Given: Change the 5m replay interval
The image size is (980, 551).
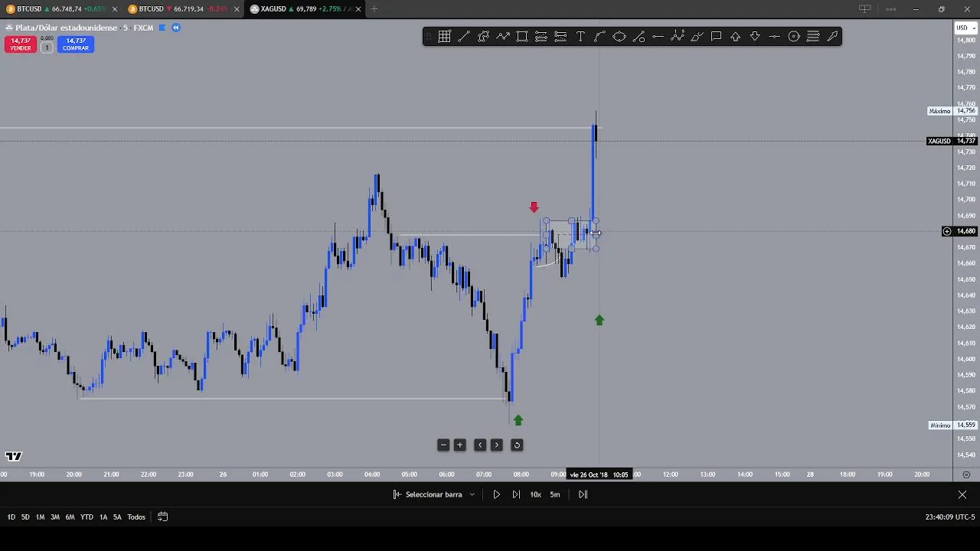Looking at the screenshot, I should click(x=555, y=494).
